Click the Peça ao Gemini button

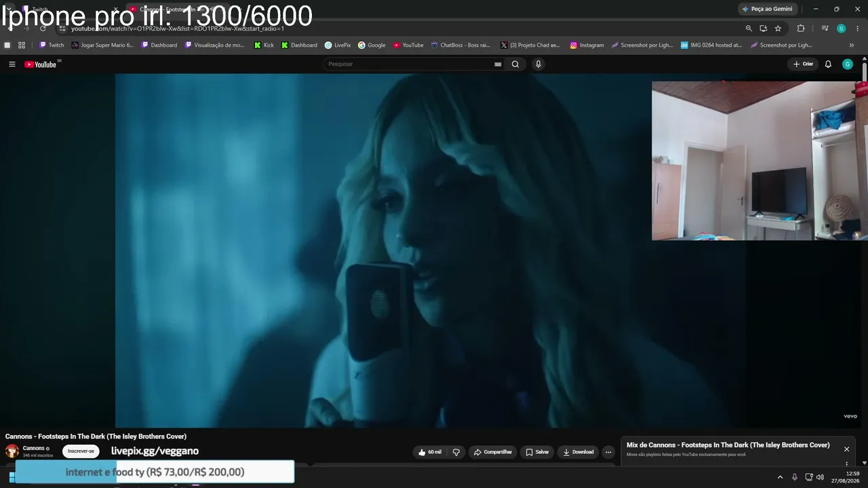767,9
